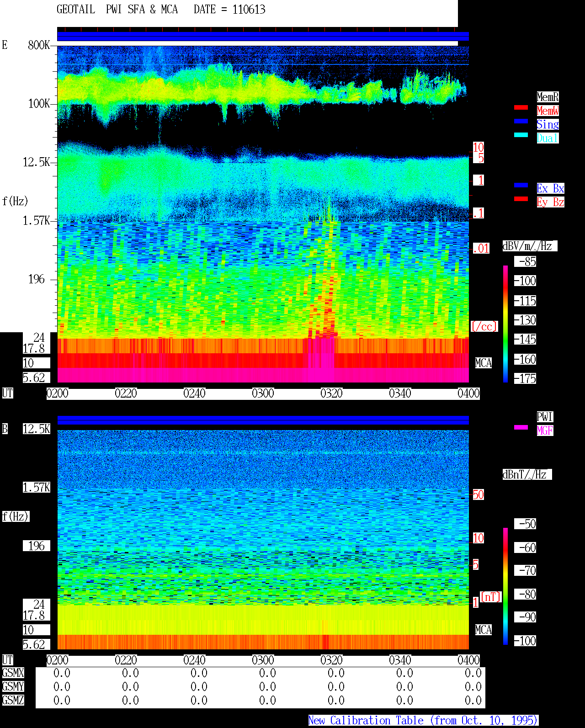Click the cyan Dual legend swatch
This screenshot has width=585, height=728.
[521, 135]
